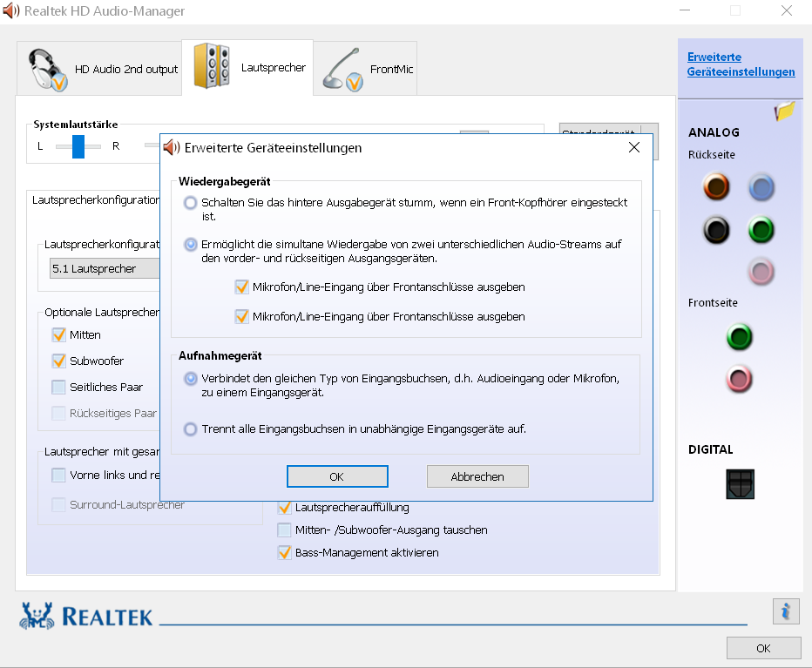Click the pink front panel jack
Screen dimensions: 812x668
(x=739, y=379)
